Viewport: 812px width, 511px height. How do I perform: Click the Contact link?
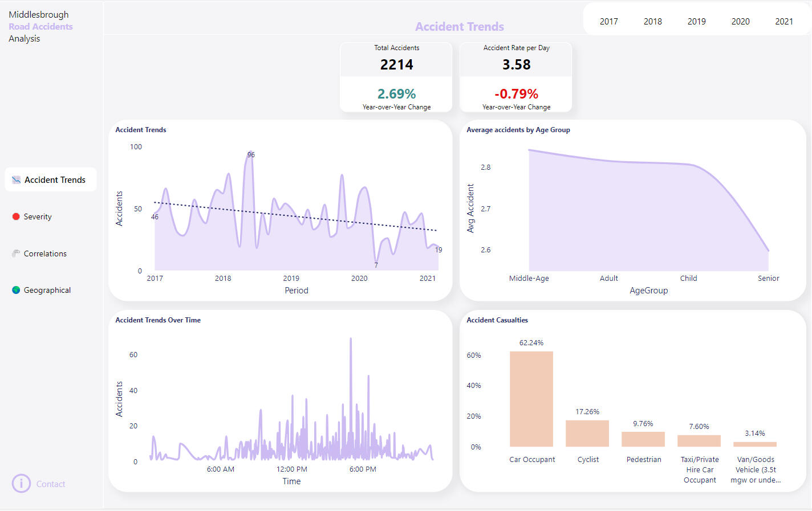(51, 484)
